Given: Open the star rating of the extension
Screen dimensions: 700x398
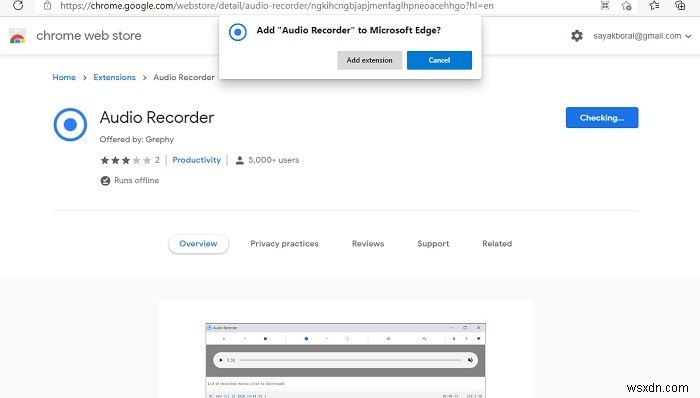Looking at the screenshot, I should click(x=125, y=160).
